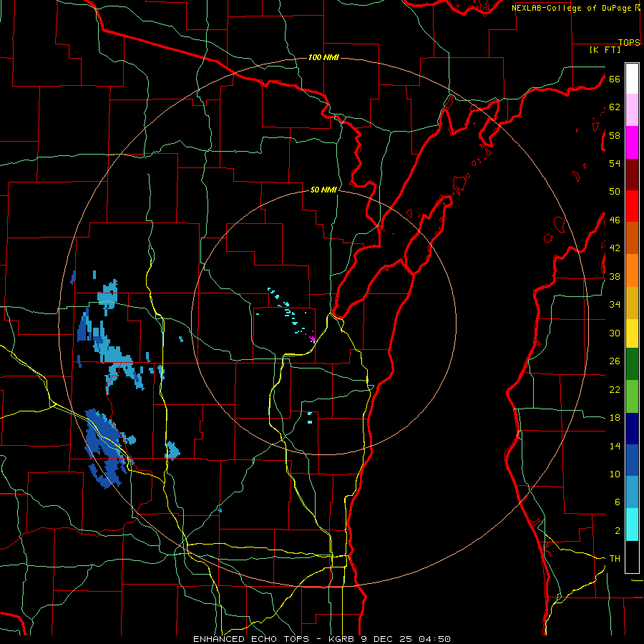Image resolution: width=644 pixels, height=644 pixels.
Task: Select the magenta swatch in the legend bar
Action: 632,142
